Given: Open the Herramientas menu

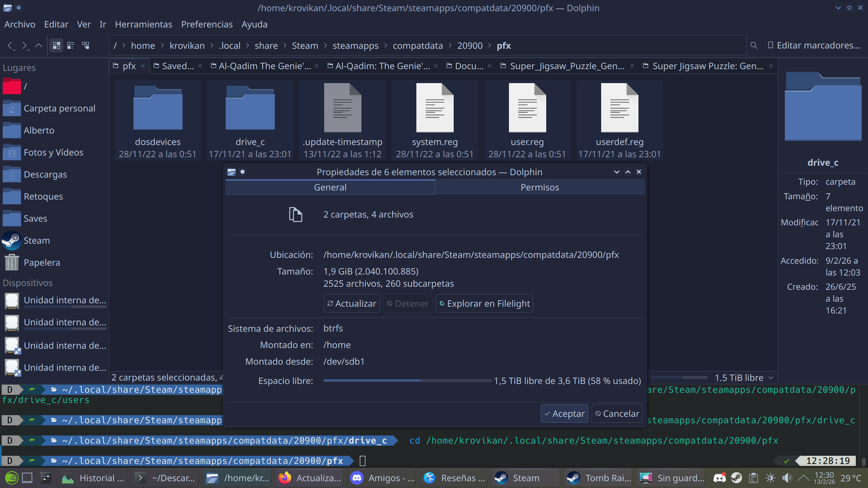Looking at the screenshot, I should [x=143, y=24].
